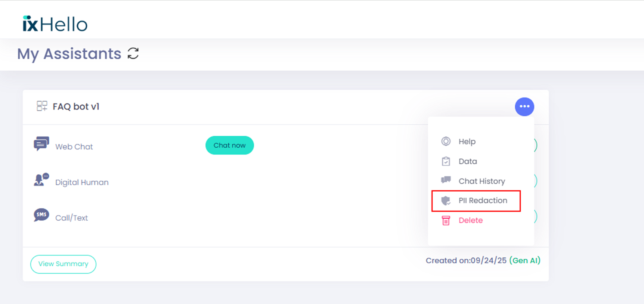The height and width of the screenshot is (304, 644).
Task: Click the refresh icon beside My Assistants
Action: [x=133, y=53]
